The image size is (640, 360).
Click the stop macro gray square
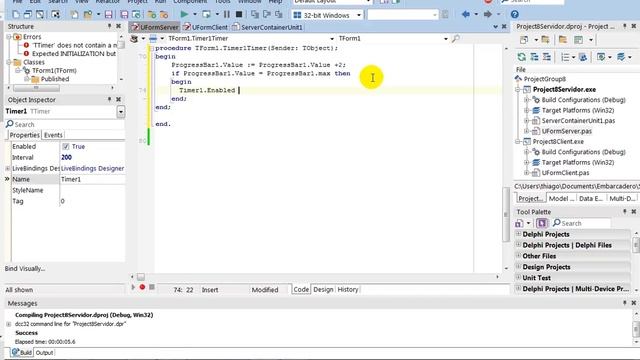click(x=152, y=287)
